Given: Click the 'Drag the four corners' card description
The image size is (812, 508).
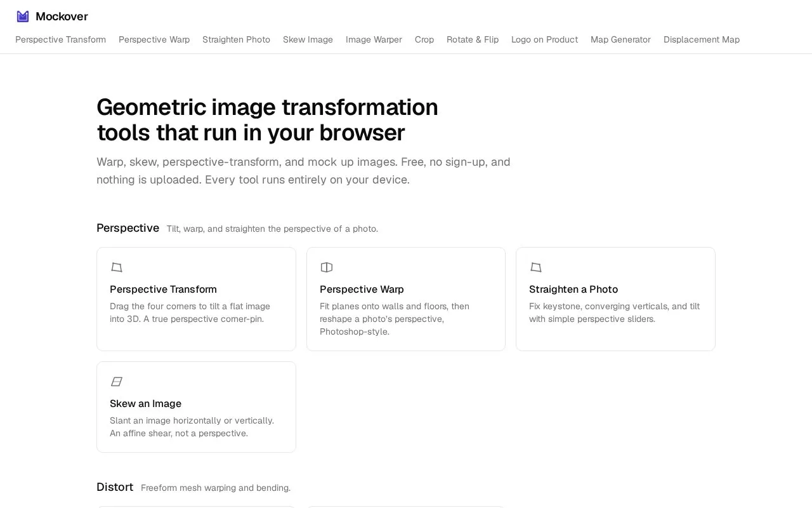Looking at the screenshot, I should (x=190, y=312).
